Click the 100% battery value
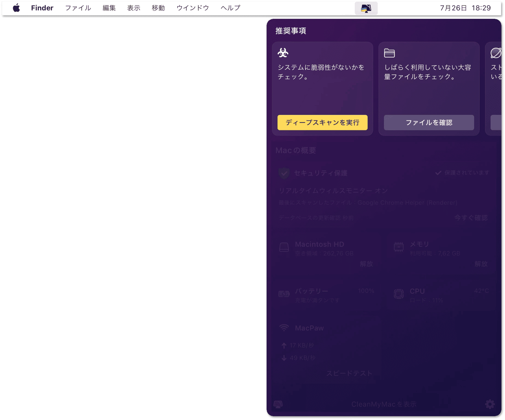 (x=366, y=291)
